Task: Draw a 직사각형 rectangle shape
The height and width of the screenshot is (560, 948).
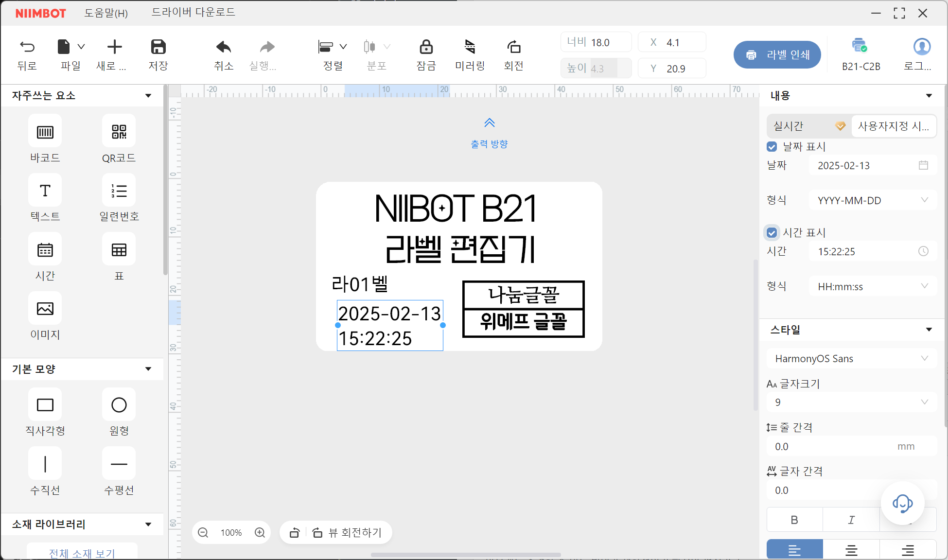Action: (45, 404)
